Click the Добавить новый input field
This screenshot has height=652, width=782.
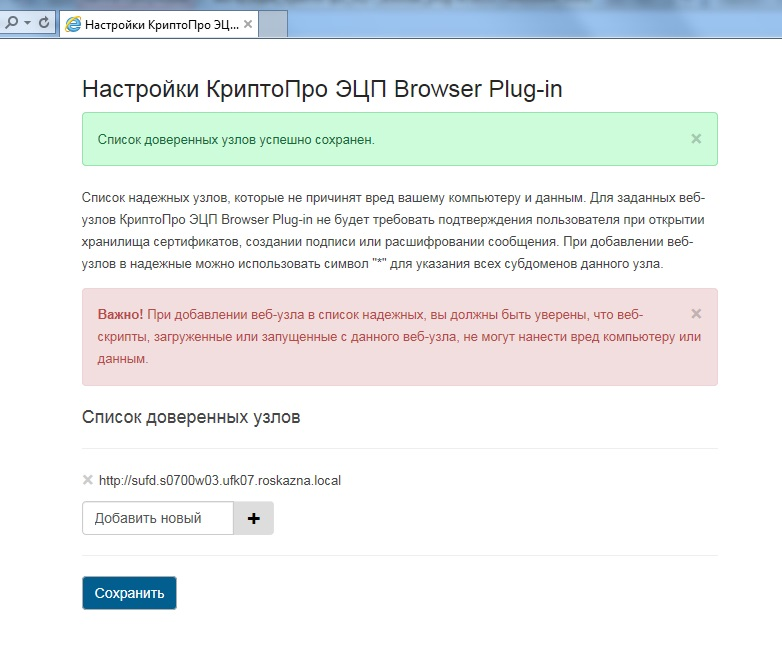point(158,518)
